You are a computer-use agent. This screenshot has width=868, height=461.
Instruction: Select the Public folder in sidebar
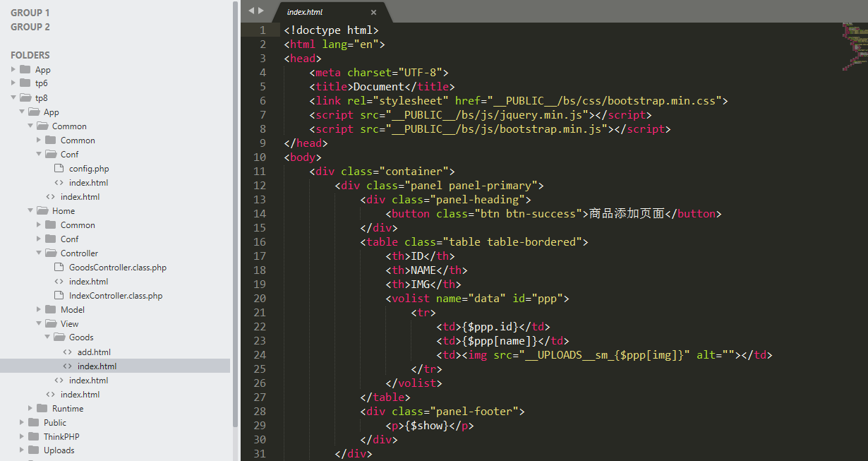[x=55, y=422]
